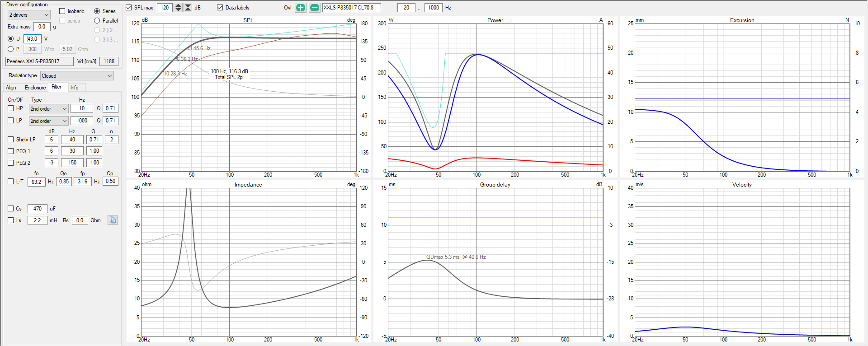This screenshot has height=346, width=868.
Task: Enable the Isobaric checkbox
Action: tap(62, 11)
